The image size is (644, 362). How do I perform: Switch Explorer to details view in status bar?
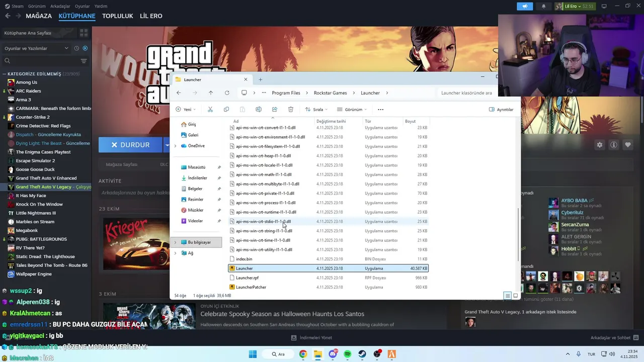pos(508,296)
